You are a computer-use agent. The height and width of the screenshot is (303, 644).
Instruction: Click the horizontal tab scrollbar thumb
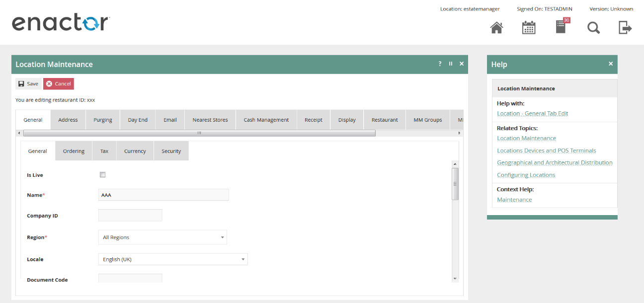click(199, 133)
